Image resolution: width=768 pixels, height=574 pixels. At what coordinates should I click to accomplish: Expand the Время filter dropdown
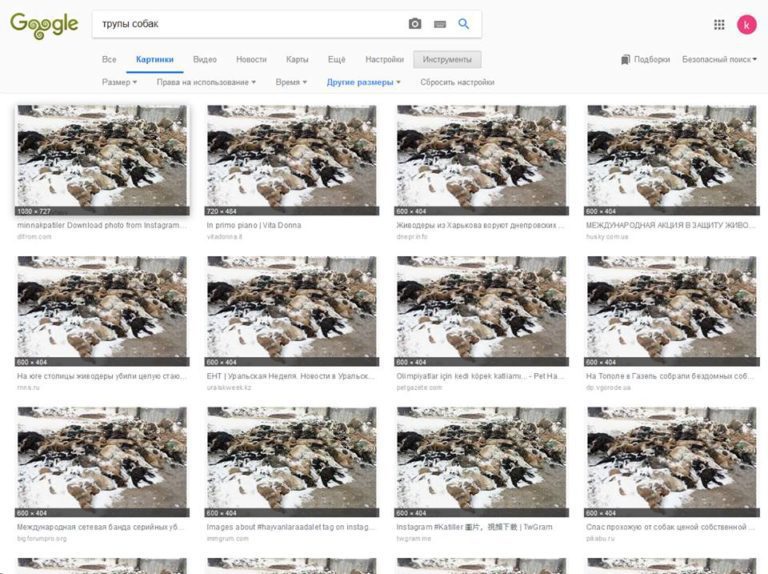291,82
